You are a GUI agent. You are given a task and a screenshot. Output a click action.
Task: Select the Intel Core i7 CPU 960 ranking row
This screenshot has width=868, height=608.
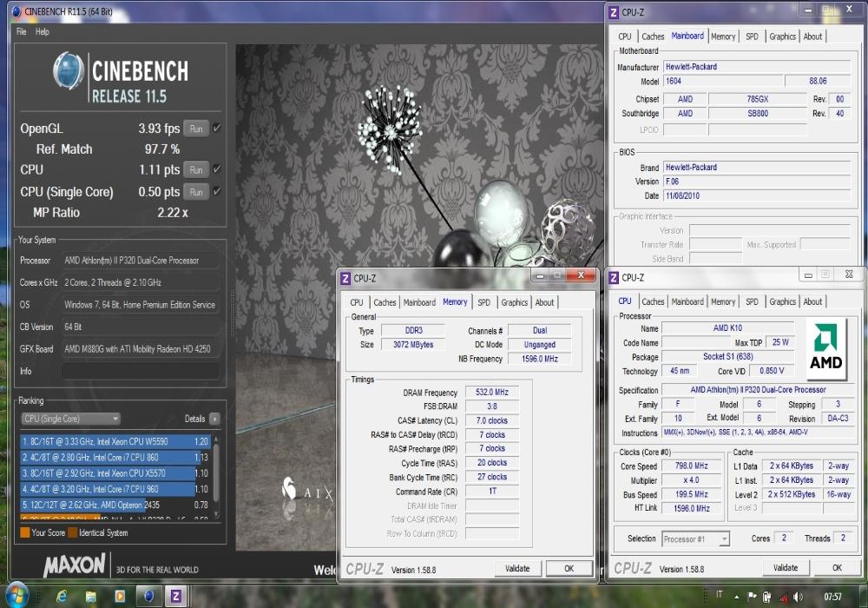[115, 490]
